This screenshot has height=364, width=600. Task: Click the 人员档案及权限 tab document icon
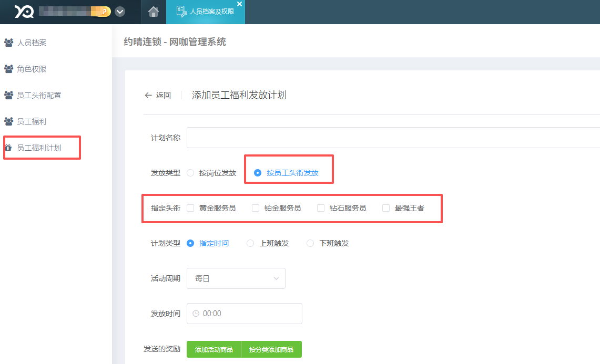(x=181, y=12)
